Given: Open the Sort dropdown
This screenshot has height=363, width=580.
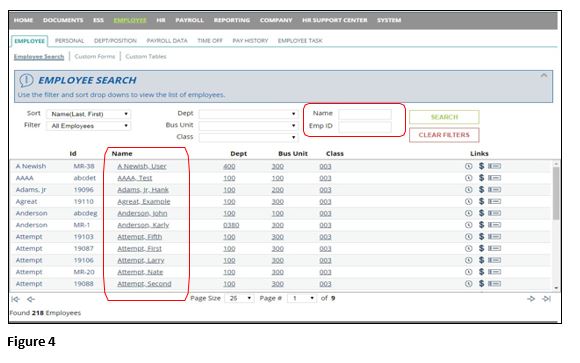Looking at the screenshot, I should (88, 114).
